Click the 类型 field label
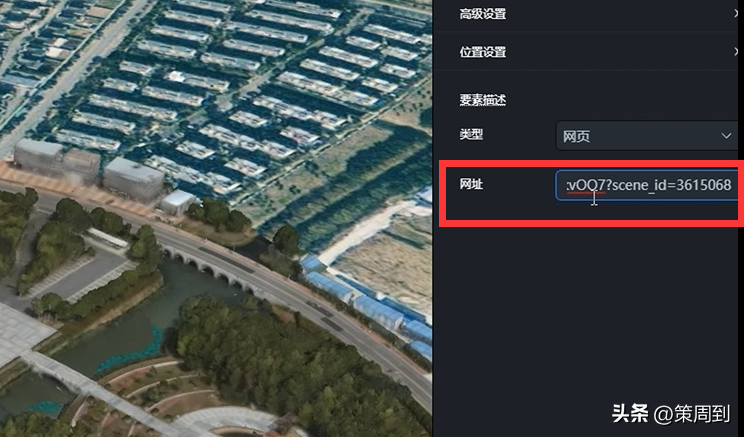This screenshot has width=744, height=437. pyautogui.click(x=471, y=135)
